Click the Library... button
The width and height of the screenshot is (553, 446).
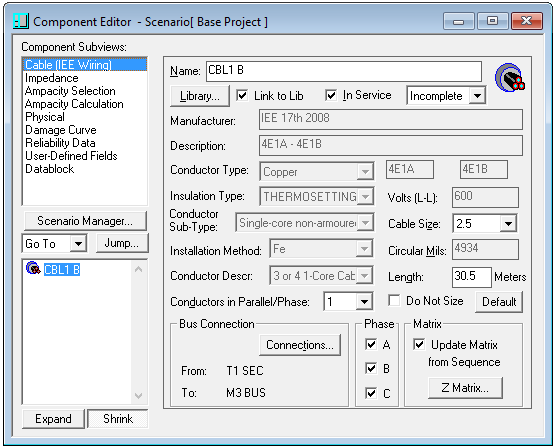[x=200, y=96]
